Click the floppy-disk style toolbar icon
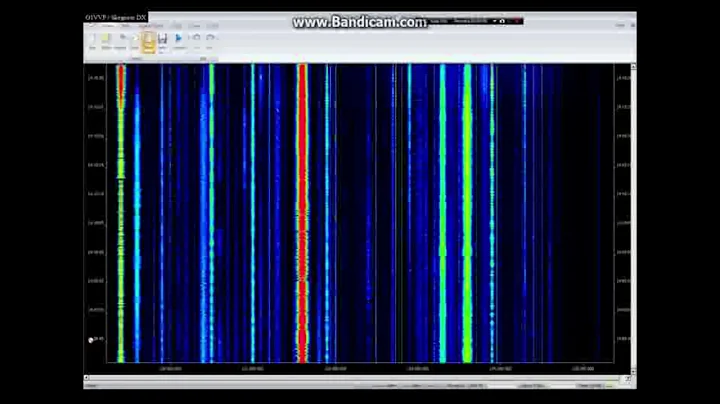 (163, 39)
